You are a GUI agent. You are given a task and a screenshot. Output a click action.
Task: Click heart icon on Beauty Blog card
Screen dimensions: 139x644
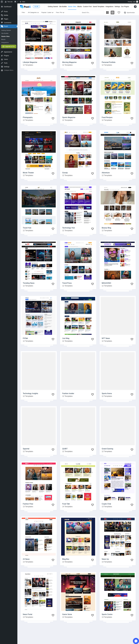132,229
